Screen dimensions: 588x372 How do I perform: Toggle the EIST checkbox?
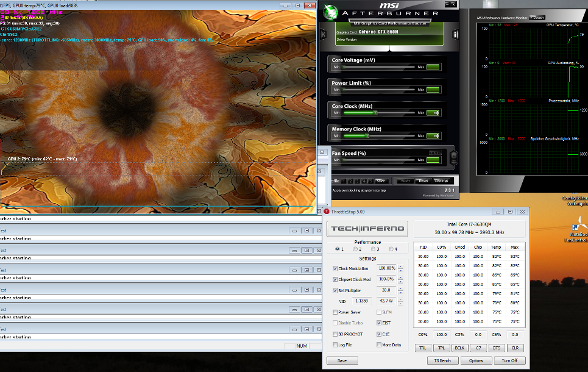coord(379,323)
